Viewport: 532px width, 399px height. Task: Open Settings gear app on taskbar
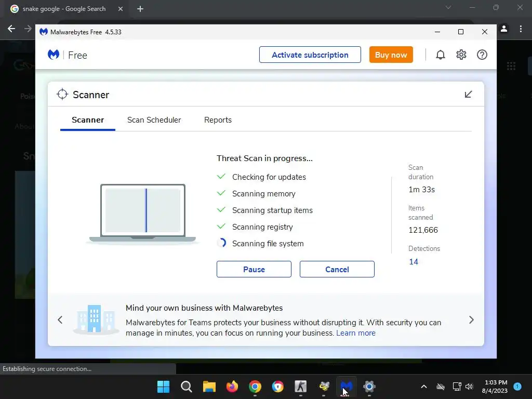[369, 387]
